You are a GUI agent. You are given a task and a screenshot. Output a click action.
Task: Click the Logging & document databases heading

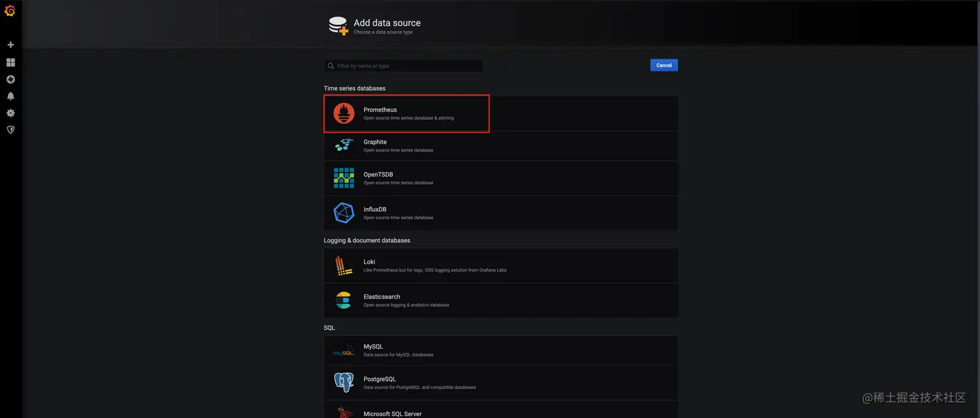367,240
